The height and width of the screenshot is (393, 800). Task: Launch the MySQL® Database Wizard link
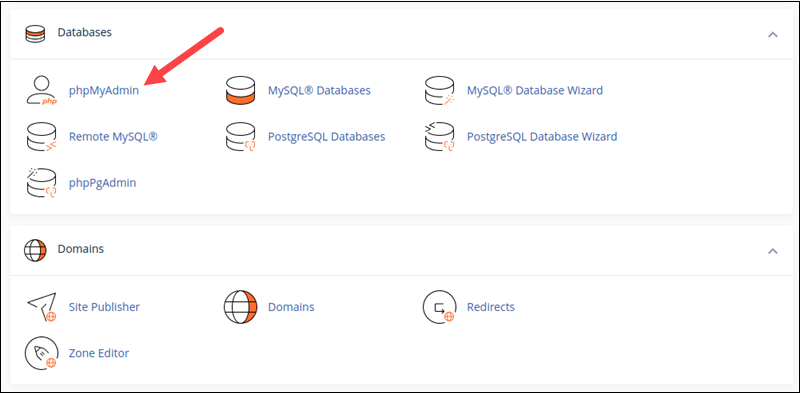coord(535,91)
